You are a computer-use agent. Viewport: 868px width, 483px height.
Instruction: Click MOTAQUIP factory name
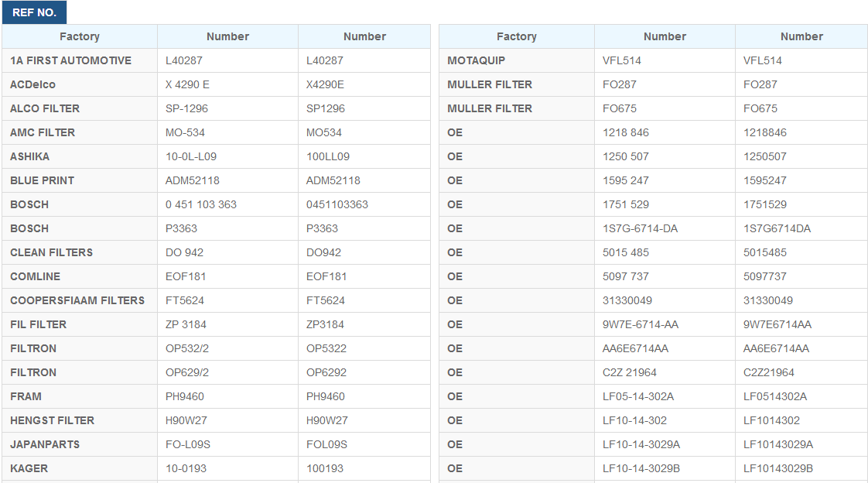pyautogui.click(x=476, y=60)
